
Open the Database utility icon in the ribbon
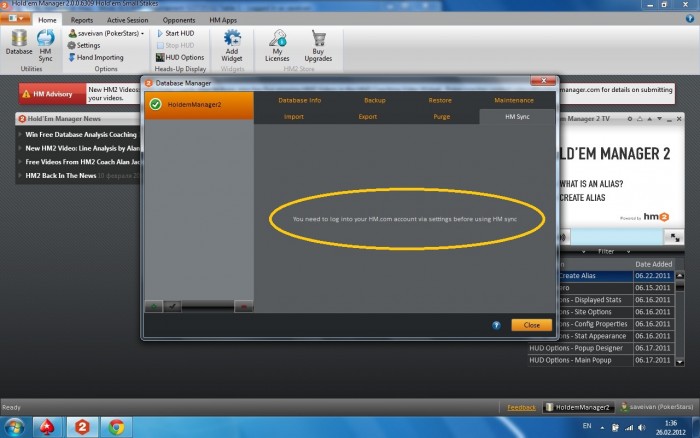click(19, 42)
